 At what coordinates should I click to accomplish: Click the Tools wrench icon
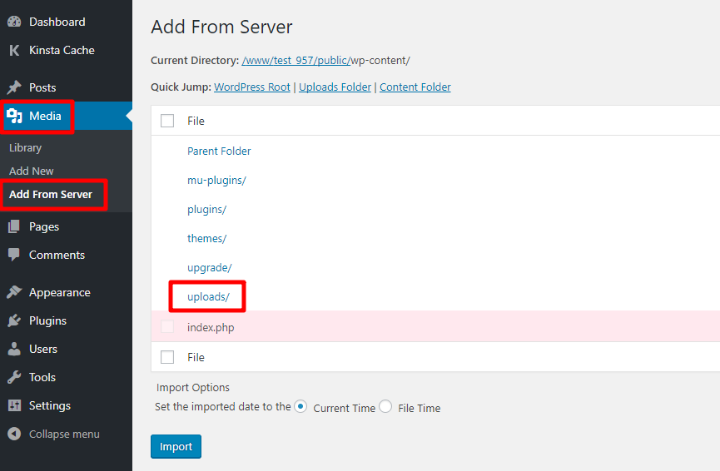coord(14,377)
